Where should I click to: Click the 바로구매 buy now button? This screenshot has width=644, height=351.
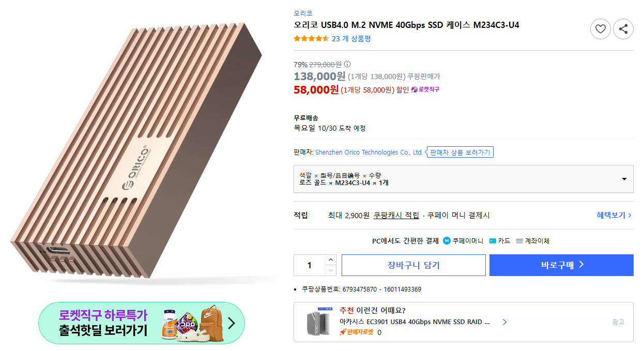(x=561, y=265)
